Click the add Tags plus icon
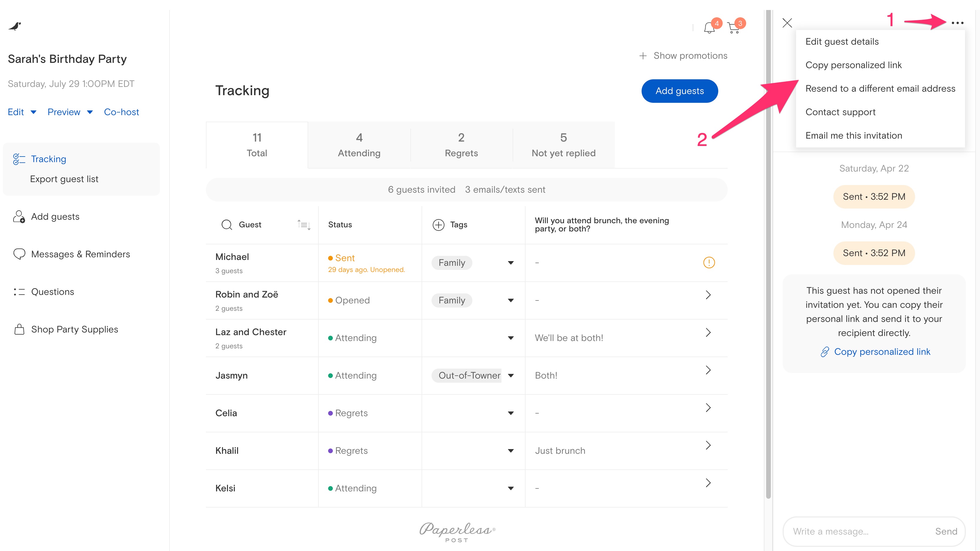Screen dimensions: 980x551 click(438, 225)
